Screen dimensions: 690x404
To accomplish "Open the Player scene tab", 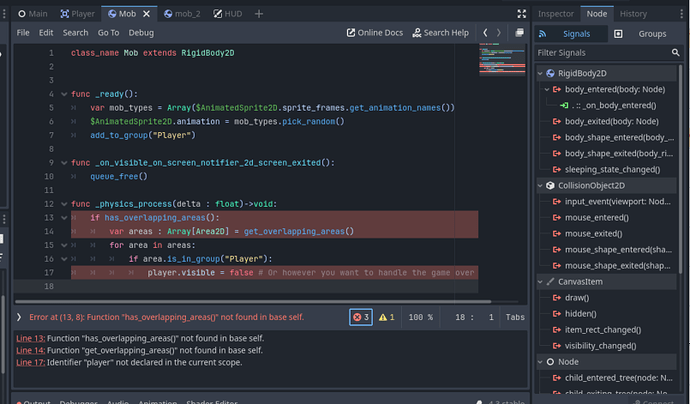I will (x=77, y=14).
